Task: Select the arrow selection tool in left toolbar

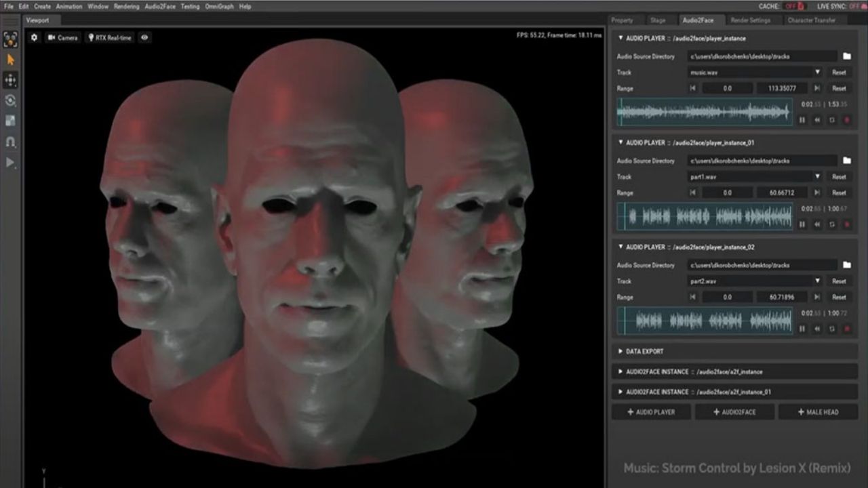Action: (x=10, y=60)
